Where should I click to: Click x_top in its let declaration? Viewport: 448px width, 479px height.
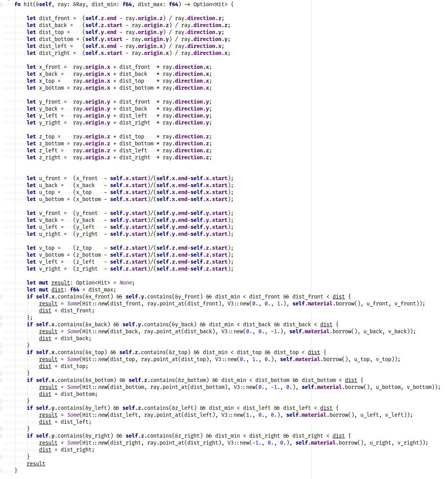(x=47, y=81)
